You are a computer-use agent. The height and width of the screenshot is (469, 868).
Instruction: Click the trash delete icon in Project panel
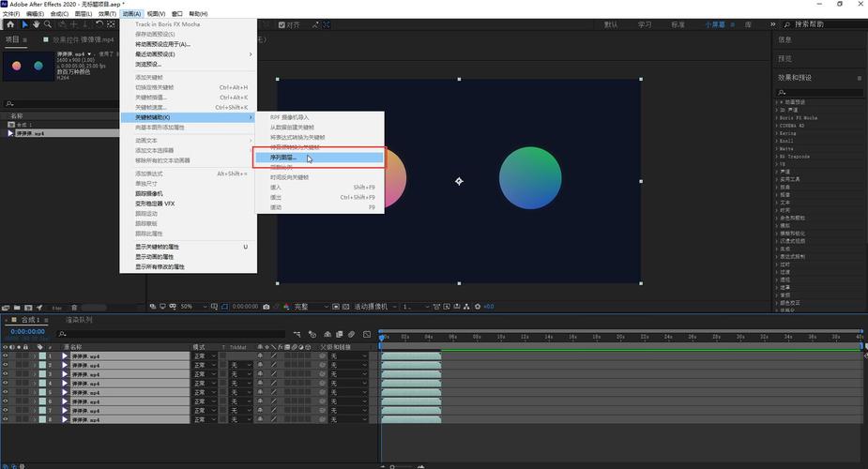(x=74, y=308)
